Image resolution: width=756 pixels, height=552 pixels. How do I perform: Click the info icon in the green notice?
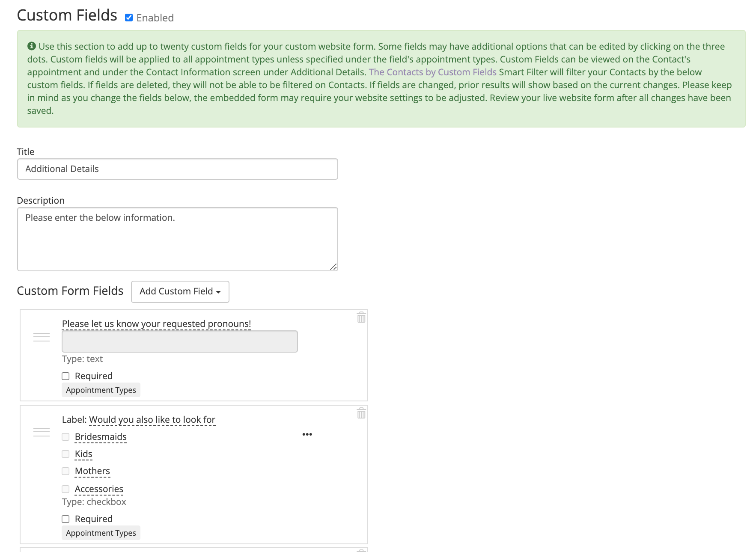point(32,46)
